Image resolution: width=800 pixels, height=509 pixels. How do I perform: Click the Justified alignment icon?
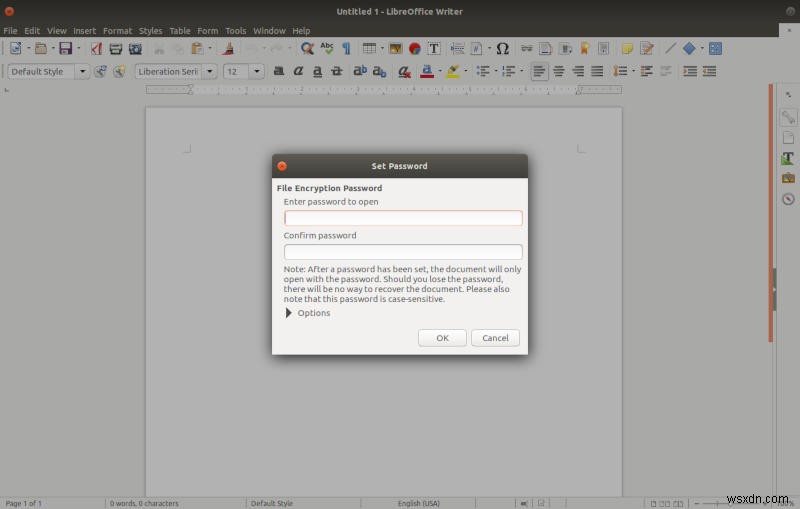(597, 71)
